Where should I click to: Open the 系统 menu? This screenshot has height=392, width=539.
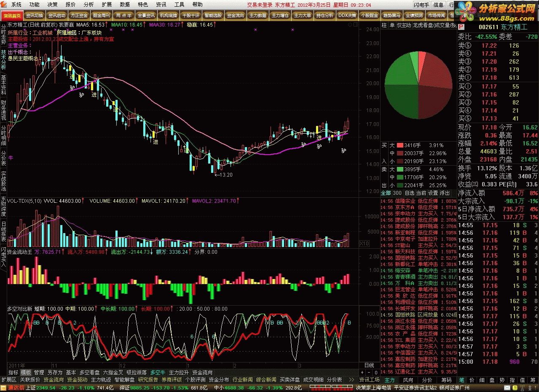16,5
